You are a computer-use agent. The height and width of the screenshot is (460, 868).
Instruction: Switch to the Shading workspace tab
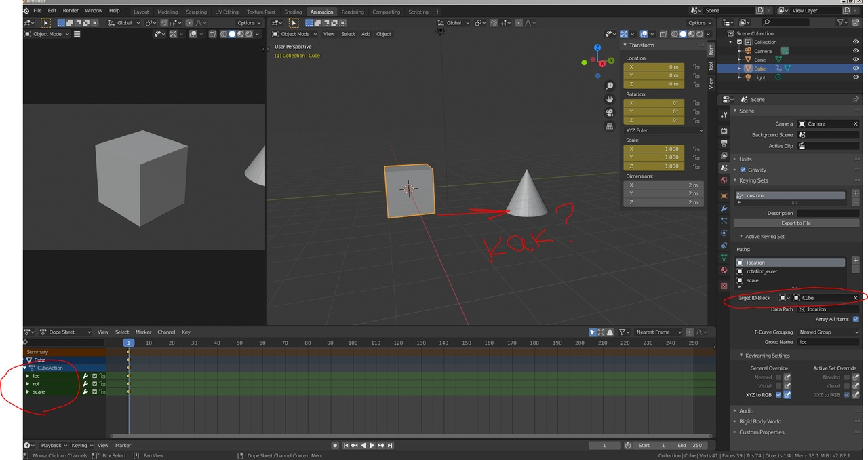pyautogui.click(x=293, y=12)
